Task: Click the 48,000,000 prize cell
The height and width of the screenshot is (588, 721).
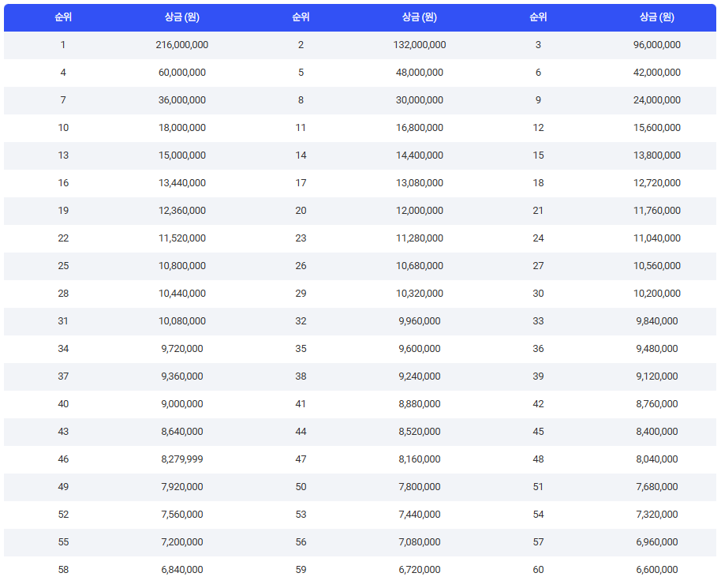Action: [420, 73]
